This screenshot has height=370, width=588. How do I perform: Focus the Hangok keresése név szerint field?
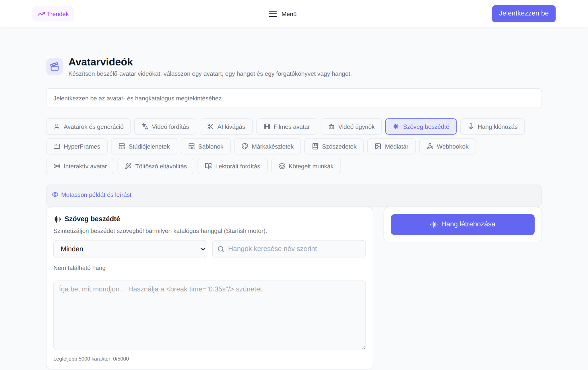pyautogui.click(x=289, y=249)
